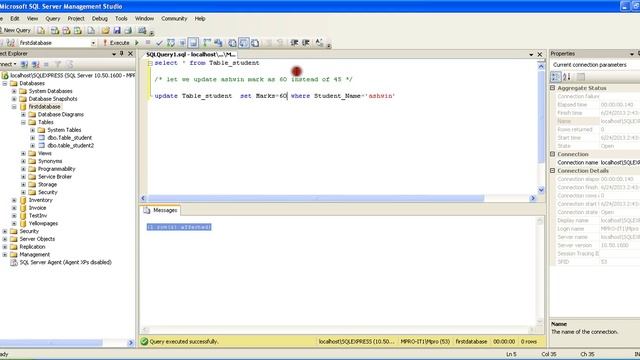Click the Object Explorer horizontal scrollbar
This screenshot has width=640, height=360.
tap(51, 343)
